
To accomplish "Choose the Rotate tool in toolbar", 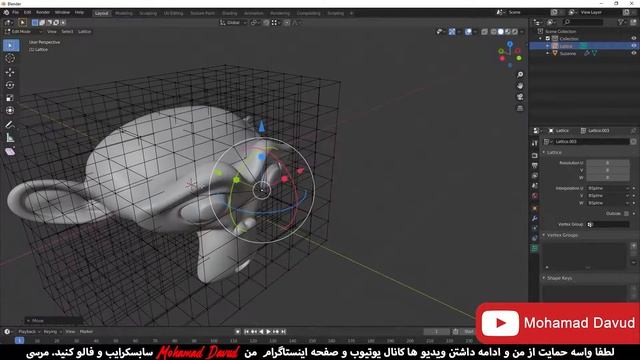I will coord(10,85).
